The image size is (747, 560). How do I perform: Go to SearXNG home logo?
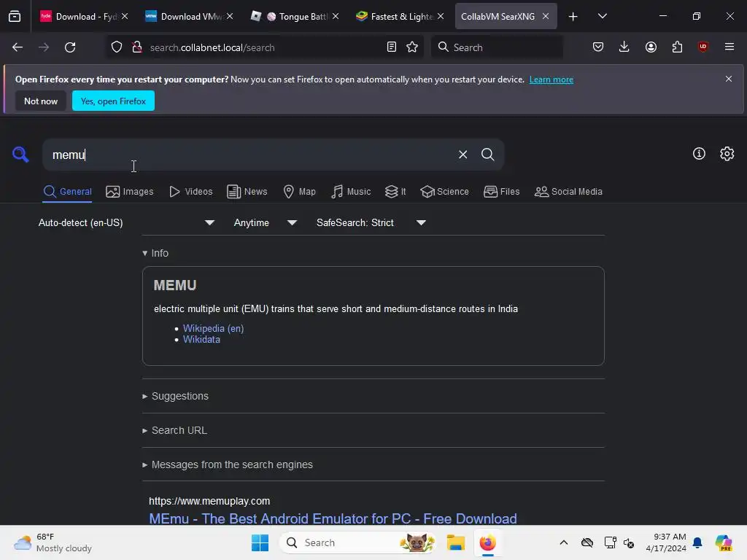(20, 155)
